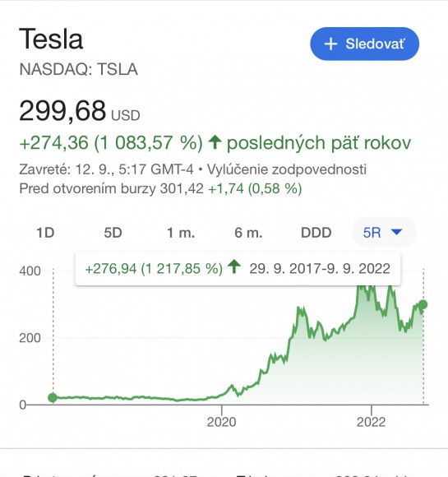The width and height of the screenshot is (448, 477).
Task: Click the 5R selected range label
Action: coord(372,233)
